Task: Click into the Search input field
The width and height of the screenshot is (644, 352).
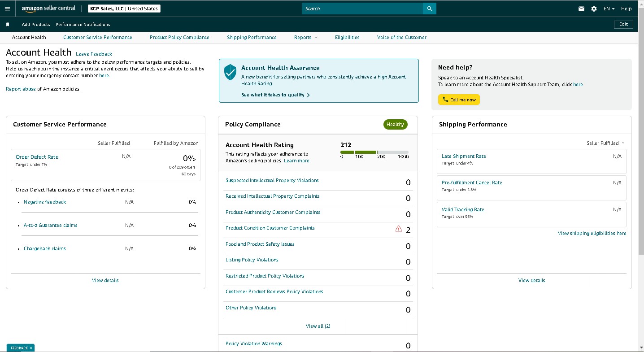Action: pos(362,9)
